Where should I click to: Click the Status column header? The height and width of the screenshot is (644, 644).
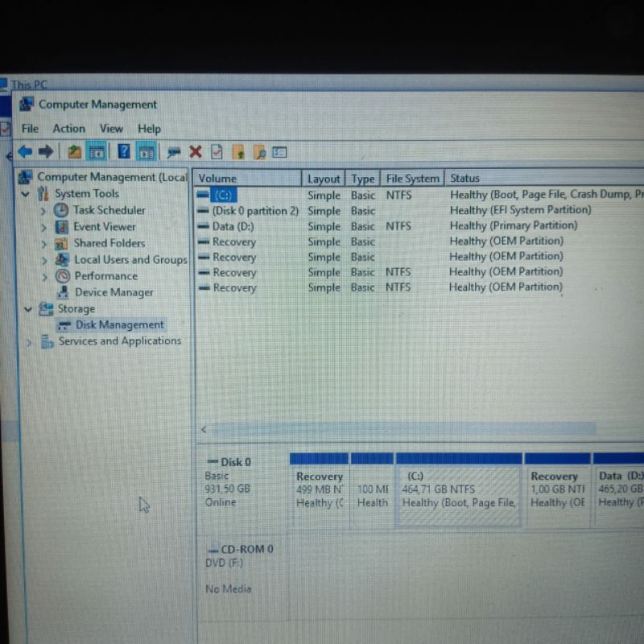point(464,179)
